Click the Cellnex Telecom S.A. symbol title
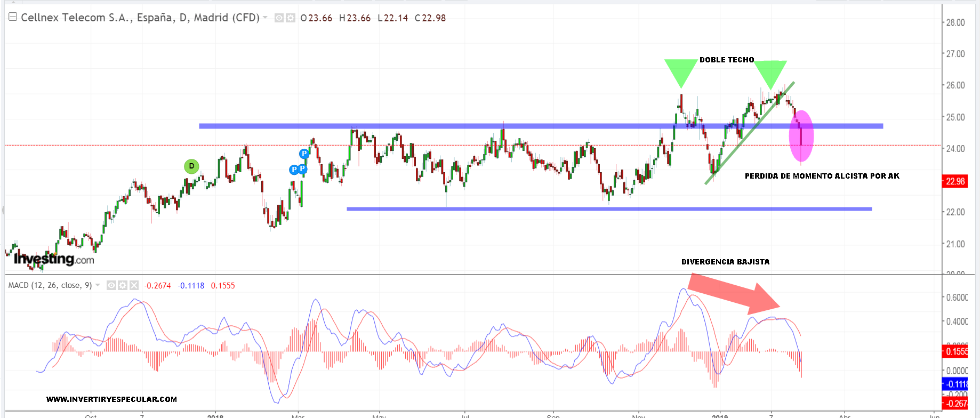 click(140, 18)
